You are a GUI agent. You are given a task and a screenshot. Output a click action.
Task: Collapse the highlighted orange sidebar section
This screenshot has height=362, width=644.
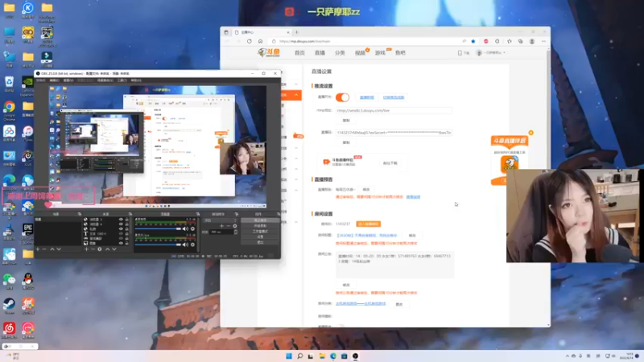[x=296, y=95]
